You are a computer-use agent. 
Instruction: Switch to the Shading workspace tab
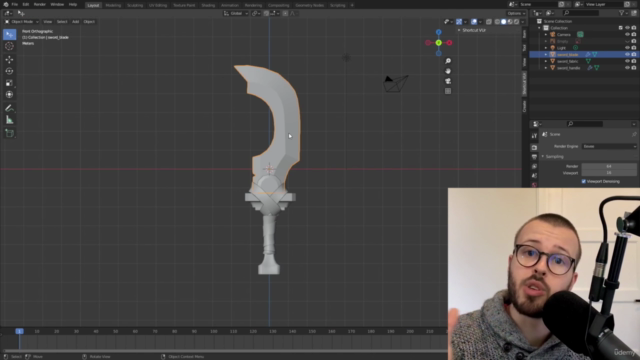pyautogui.click(x=208, y=5)
